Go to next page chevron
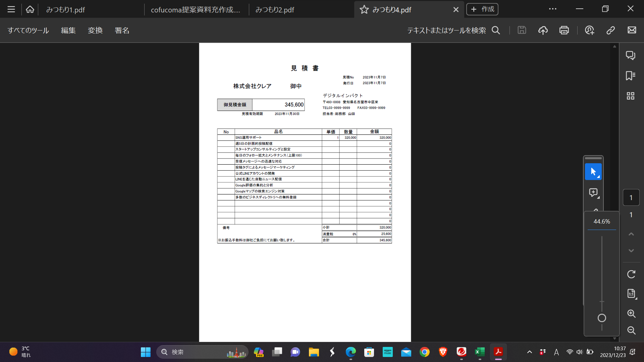644x362 pixels. click(631, 251)
